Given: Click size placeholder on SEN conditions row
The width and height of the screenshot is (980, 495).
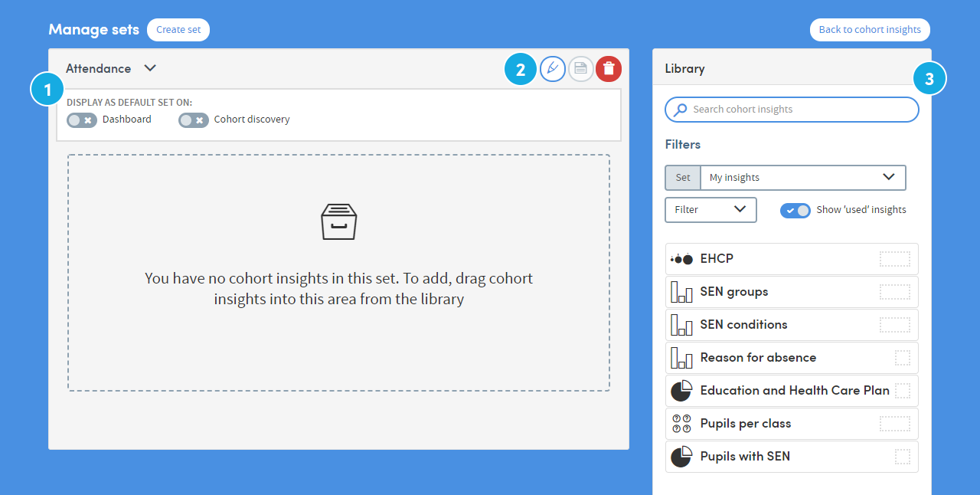Looking at the screenshot, I should (895, 325).
